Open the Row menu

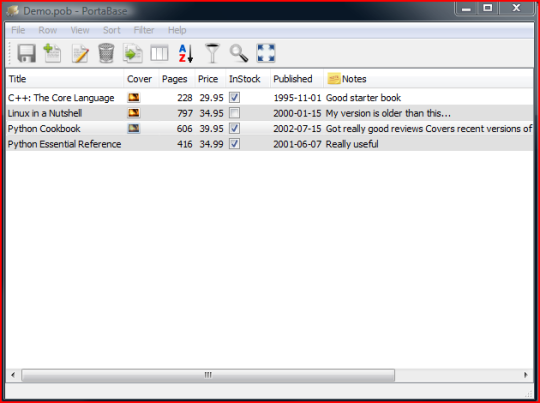coord(48,30)
